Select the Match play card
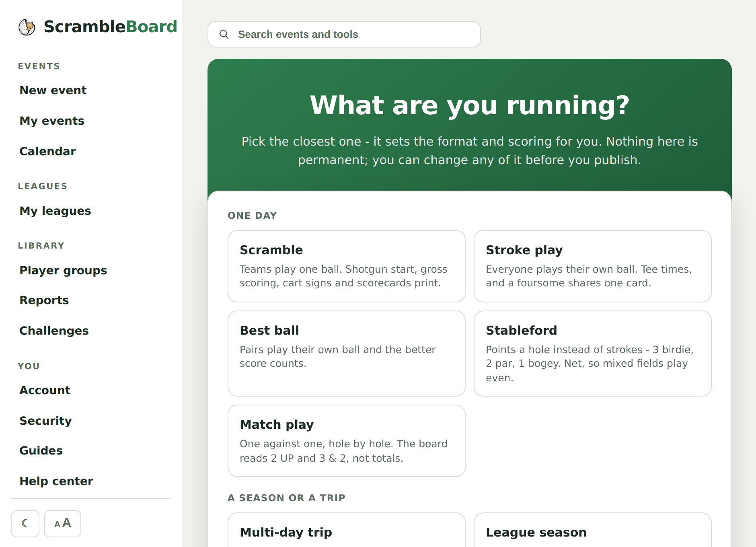Viewport: 756px width, 547px height. pos(347,441)
